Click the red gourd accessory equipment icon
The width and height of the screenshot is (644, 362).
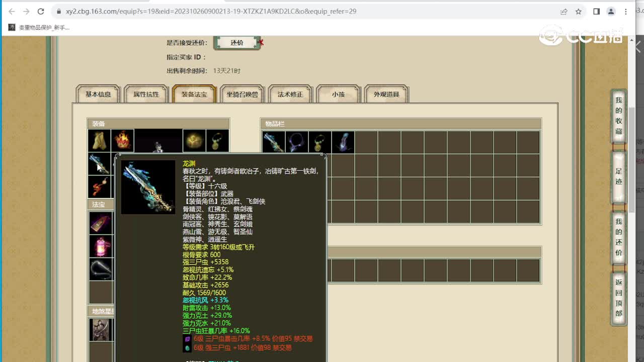coord(99,187)
